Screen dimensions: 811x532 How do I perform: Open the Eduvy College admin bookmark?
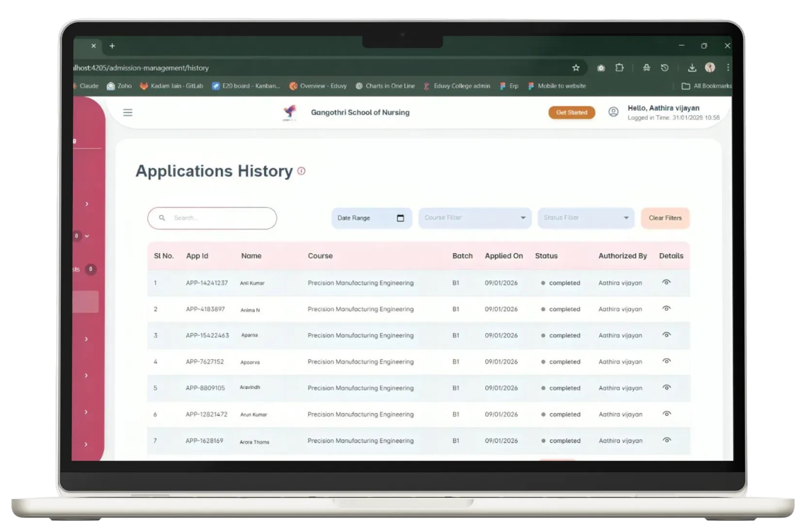[x=457, y=86]
